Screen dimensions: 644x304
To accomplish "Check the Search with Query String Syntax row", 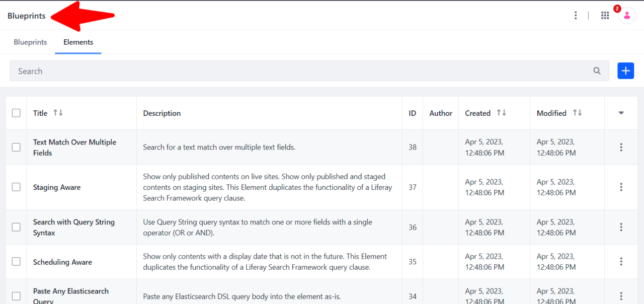I will pos(16,227).
